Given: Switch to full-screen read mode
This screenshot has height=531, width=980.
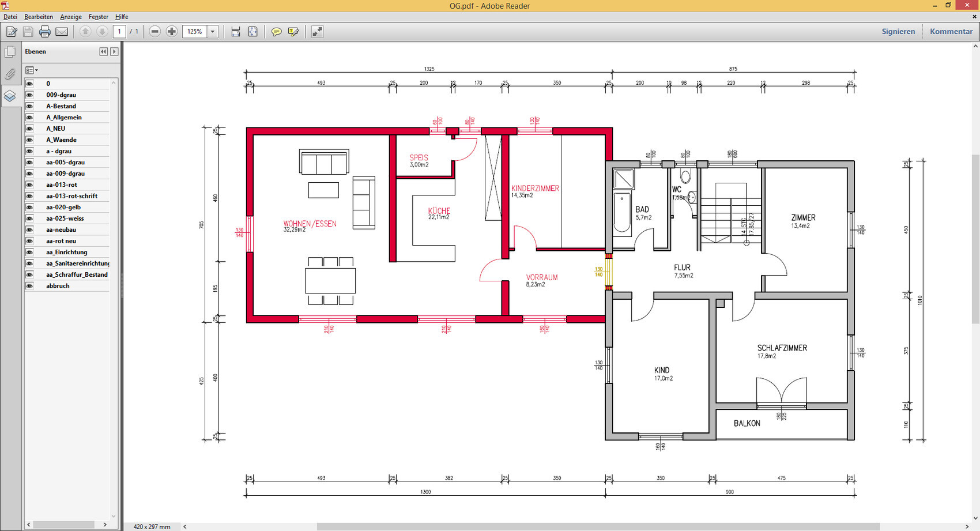Looking at the screenshot, I should click(x=317, y=32).
